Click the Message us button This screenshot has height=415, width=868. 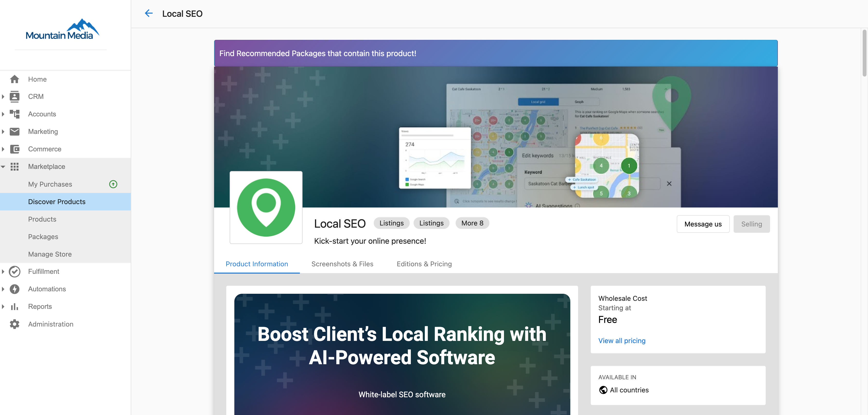click(703, 224)
